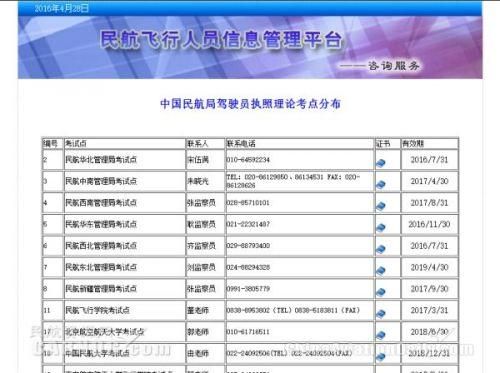
Task: Click the 考试点 column header
Action: [76, 144]
